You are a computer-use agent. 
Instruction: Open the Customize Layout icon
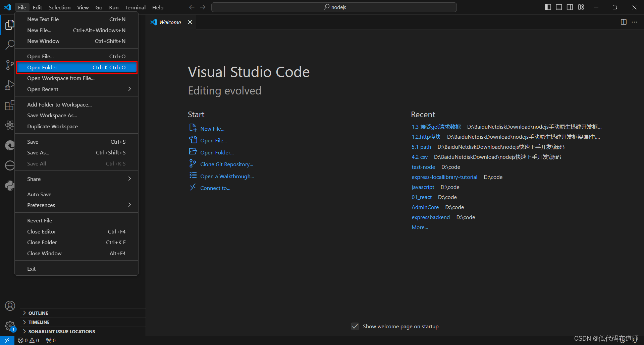(x=581, y=7)
